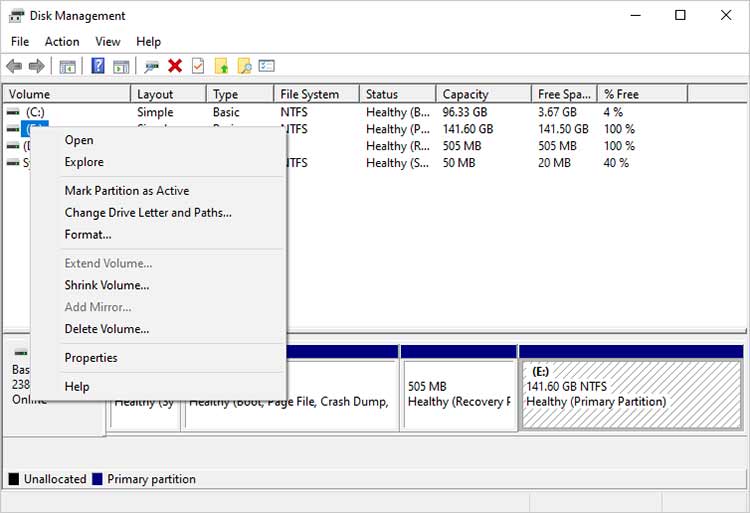Click the Properties checkmark page icon
The width and height of the screenshot is (750, 513).
[198, 66]
